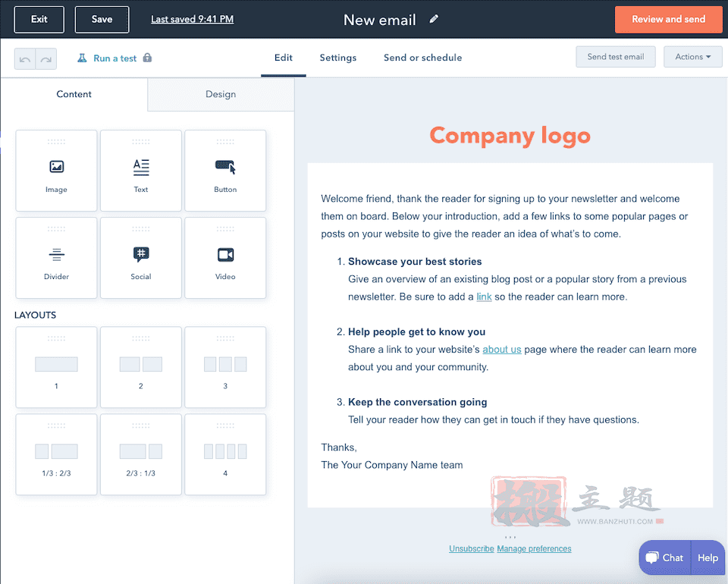Screen dimensions: 728x584
Task: Edit email name with pencil icon
Action: click(434, 19)
